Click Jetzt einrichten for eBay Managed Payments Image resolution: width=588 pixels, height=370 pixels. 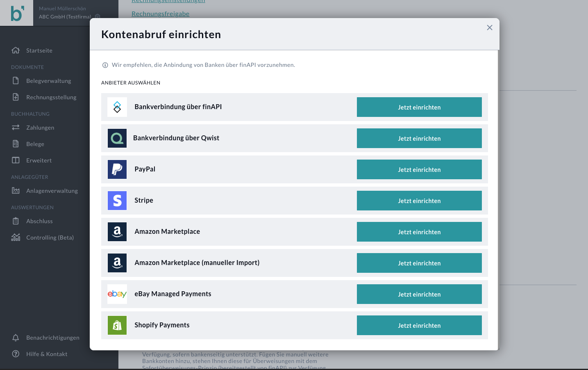click(419, 294)
